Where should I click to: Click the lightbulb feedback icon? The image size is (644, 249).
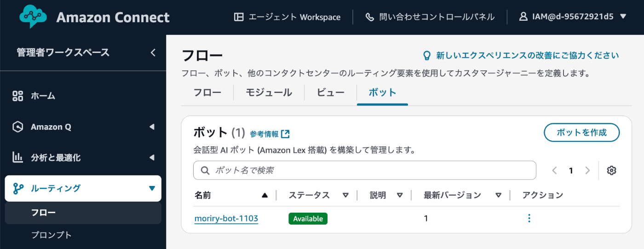tap(427, 56)
